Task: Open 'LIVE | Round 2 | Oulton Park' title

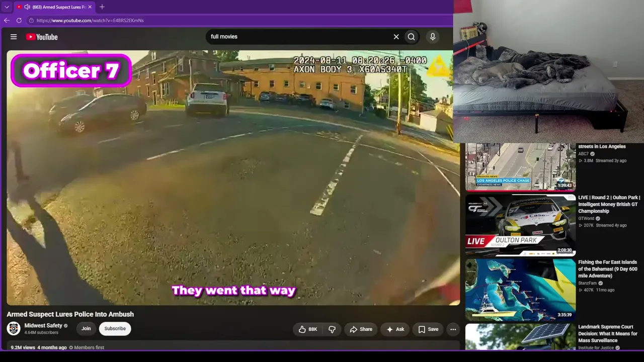Action: click(609, 204)
